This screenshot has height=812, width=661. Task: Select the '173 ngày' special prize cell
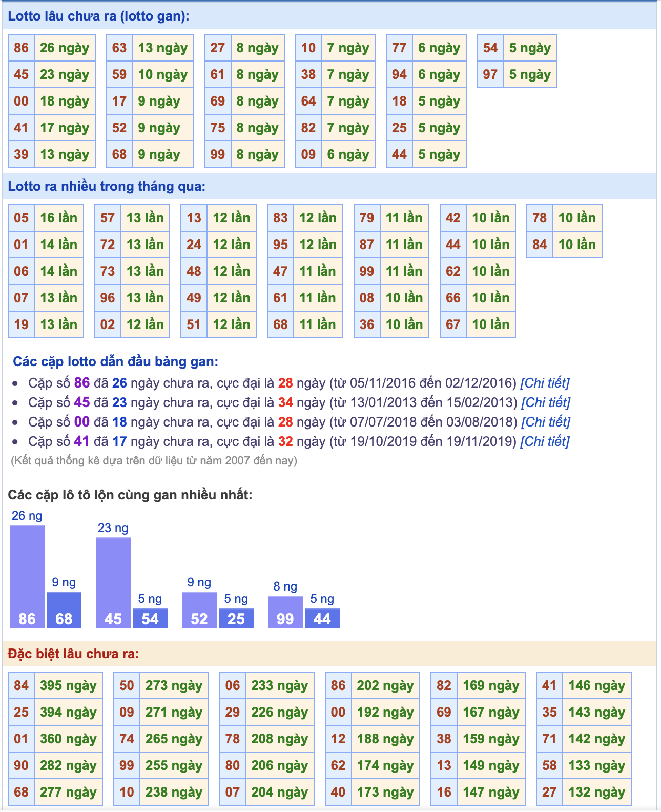tap(385, 792)
